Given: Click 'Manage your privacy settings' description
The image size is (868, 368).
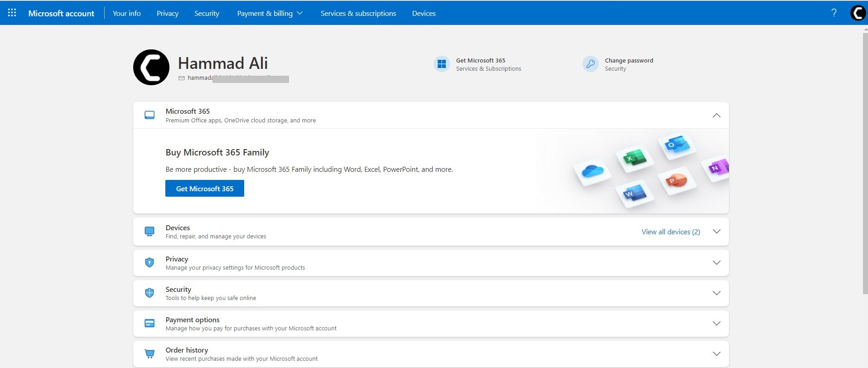Looking at the screenshot, I should tap(235, 267).
